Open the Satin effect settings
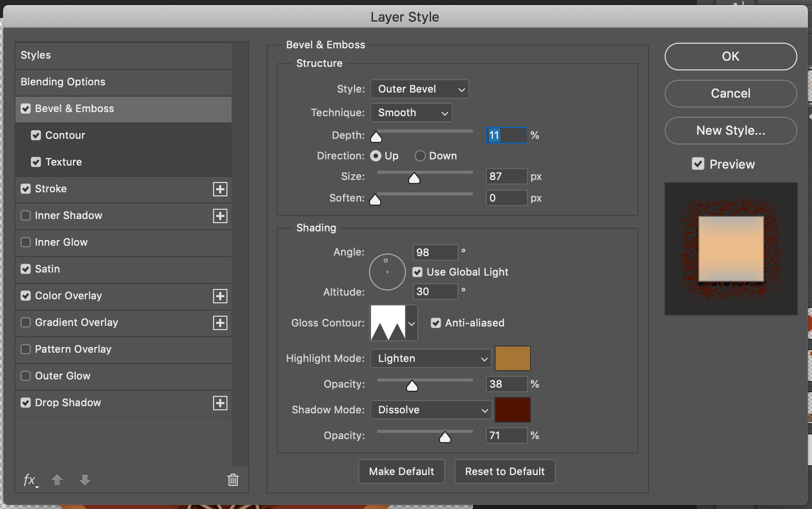Image resolution: width=812 pixels, height=509 pixels. tap(47, 269)
